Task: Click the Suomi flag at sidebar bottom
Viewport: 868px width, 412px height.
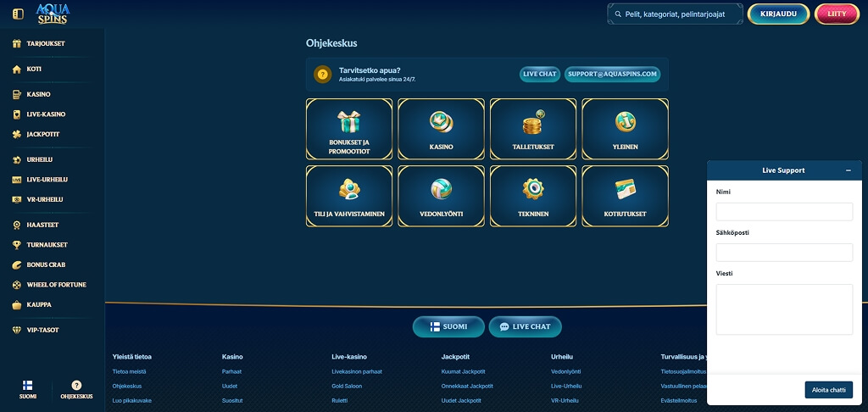Action: point(27,386)
